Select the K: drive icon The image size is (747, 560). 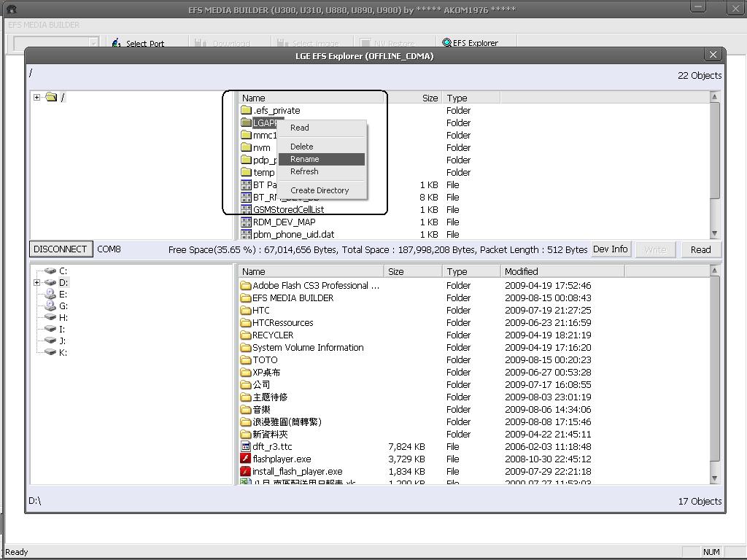(x=50, y=352)
